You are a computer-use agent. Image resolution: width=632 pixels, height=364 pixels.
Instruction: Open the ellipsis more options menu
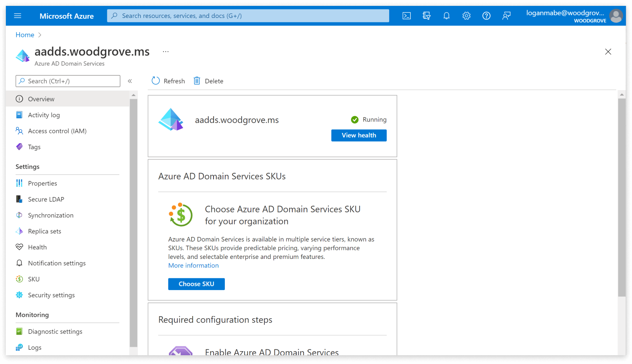[166, 52]
